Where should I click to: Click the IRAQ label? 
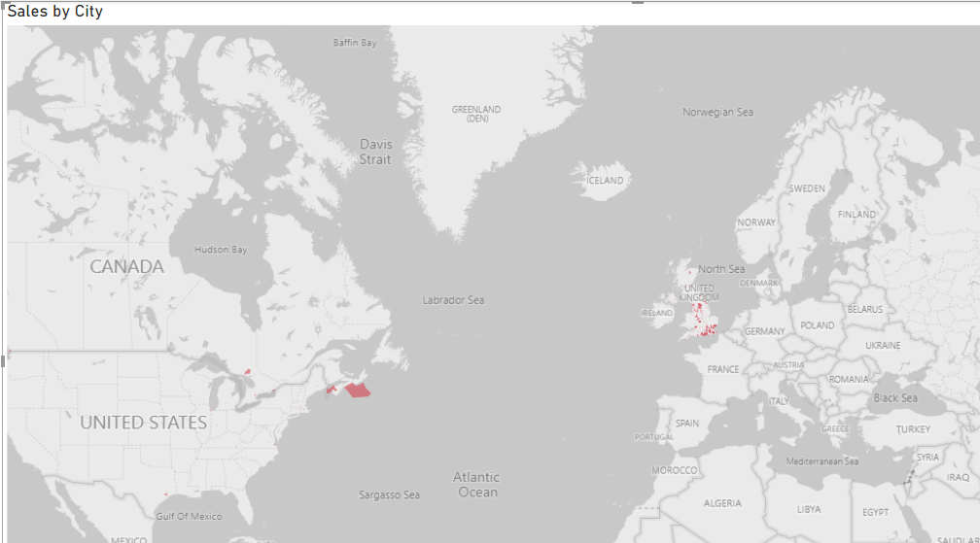(958, 478)
